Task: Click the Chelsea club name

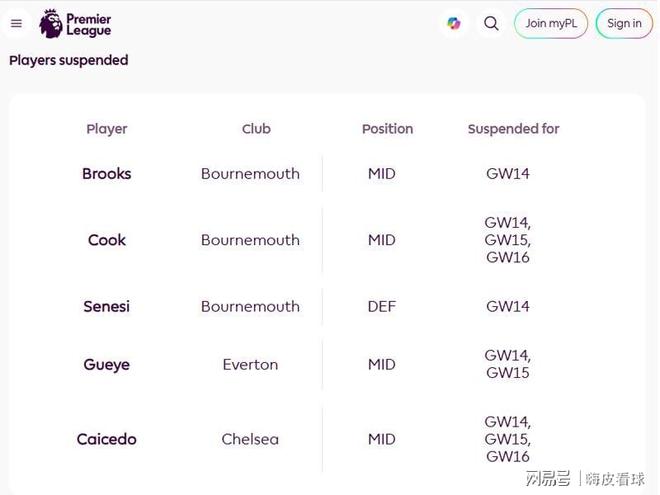Action: [x=250, y=439]
